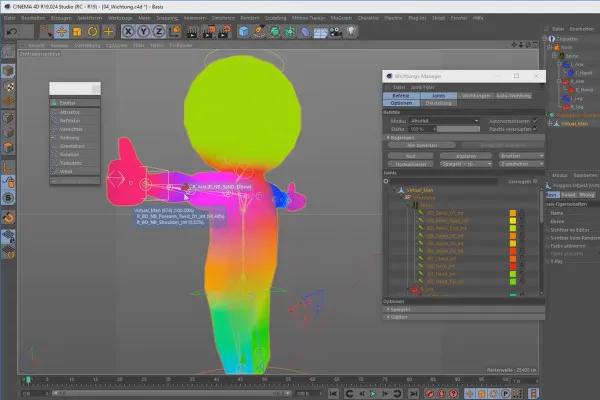
Task: Open the Ersetzen dropdown
Action: (521, 156)
